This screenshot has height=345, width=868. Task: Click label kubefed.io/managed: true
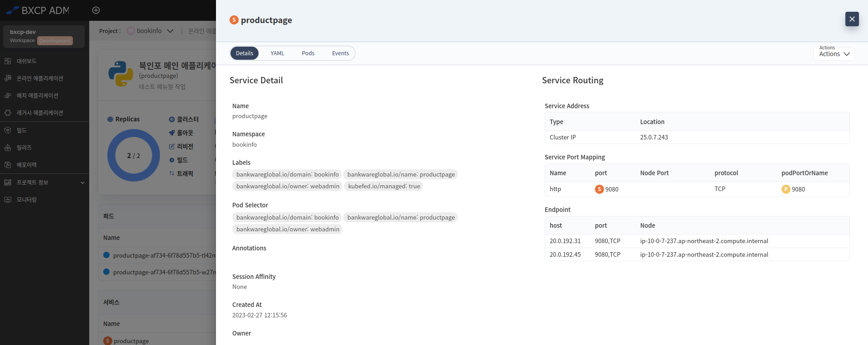(384, 186)
